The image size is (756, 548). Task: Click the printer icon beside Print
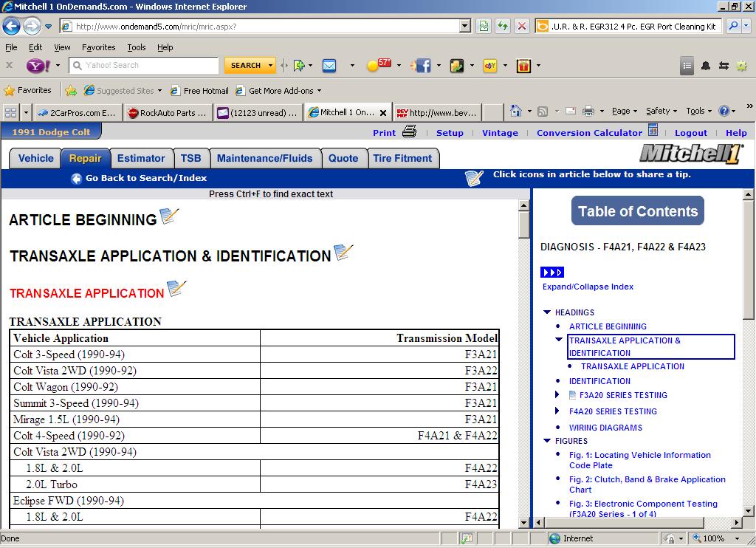pos(410,132)
